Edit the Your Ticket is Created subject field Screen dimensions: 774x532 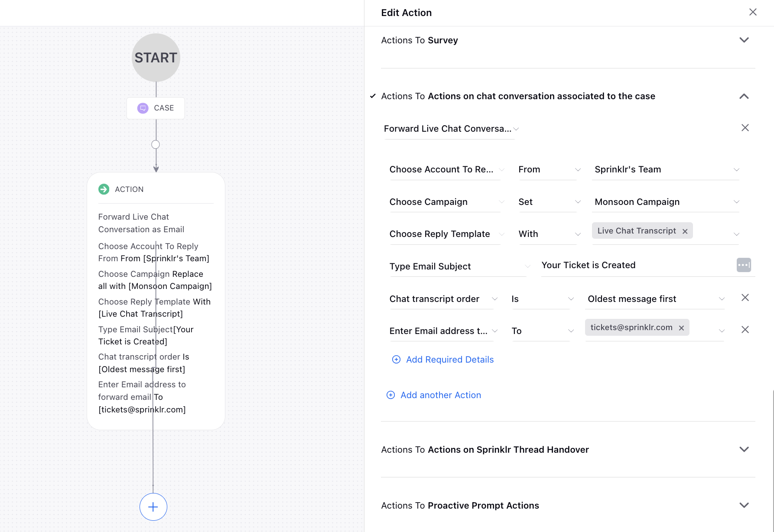tap(637, 265)
